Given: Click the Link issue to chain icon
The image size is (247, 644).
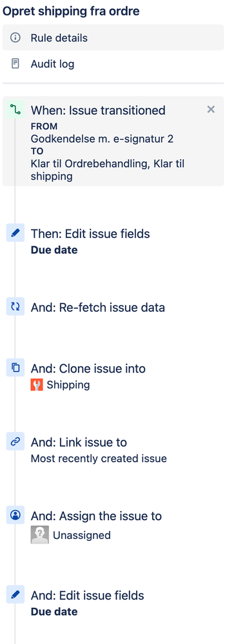Looking at the screenshot, I should tap(15, 442).
